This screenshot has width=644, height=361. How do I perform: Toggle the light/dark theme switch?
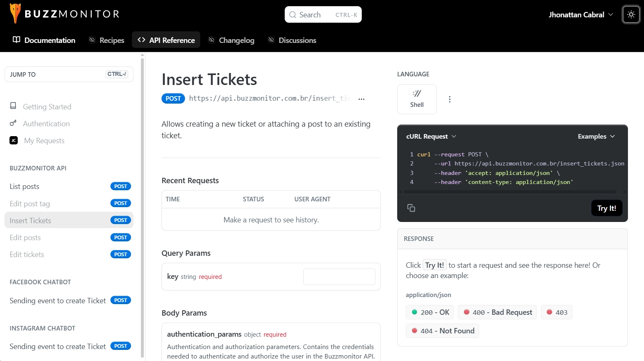pos(631,15)
